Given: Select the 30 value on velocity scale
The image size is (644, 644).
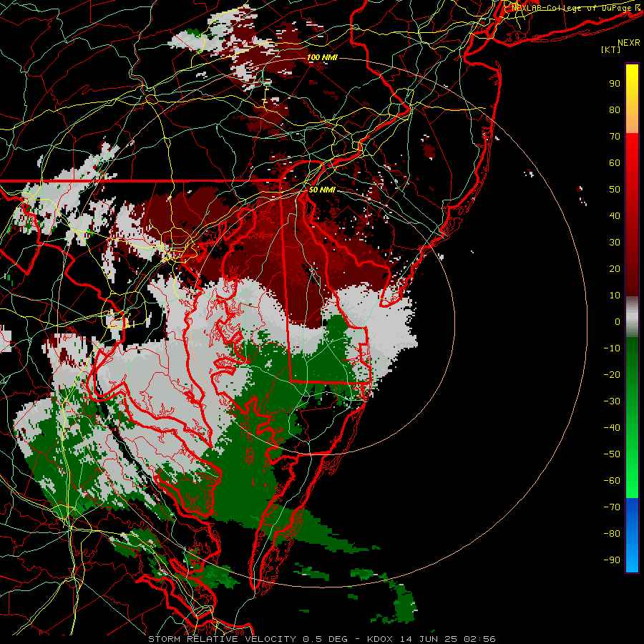Looking at the screenshot, I should pyautogui.click(x=615, y=243).
